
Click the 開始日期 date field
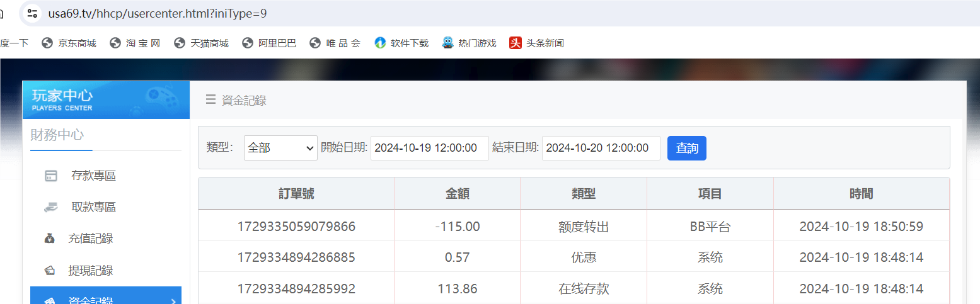430,148
